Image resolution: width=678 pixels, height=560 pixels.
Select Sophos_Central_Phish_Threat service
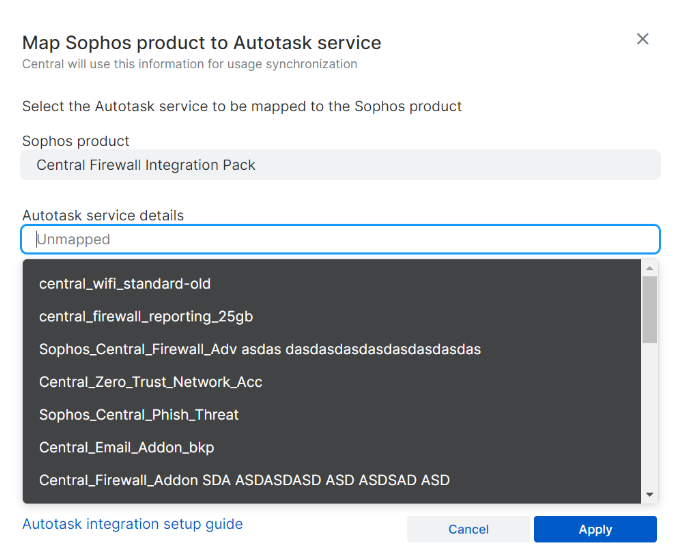(139, 414)
